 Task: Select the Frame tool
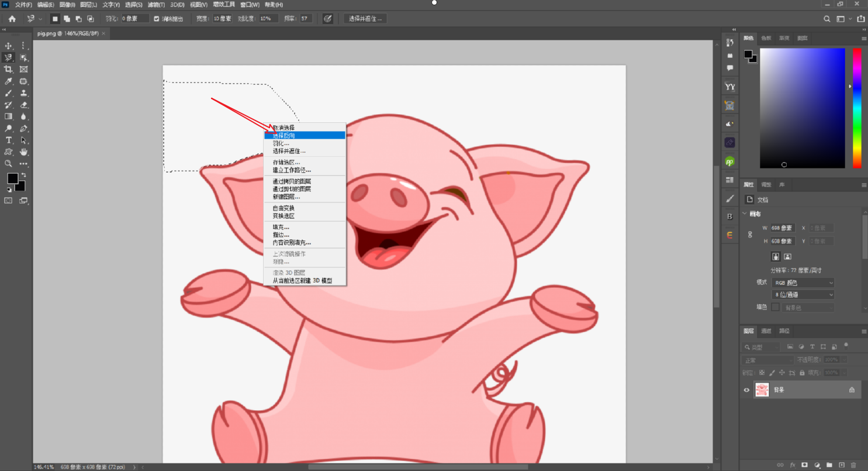pos(23,70)
